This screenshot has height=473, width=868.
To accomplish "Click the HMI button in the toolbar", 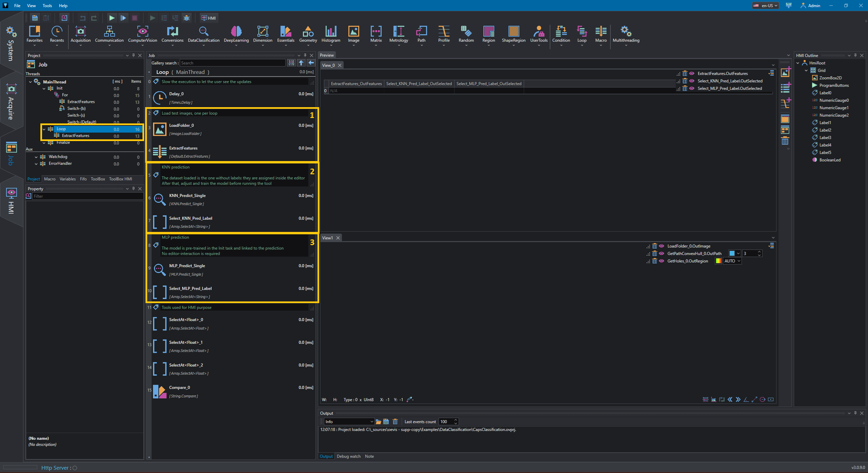I will point(209,18).
